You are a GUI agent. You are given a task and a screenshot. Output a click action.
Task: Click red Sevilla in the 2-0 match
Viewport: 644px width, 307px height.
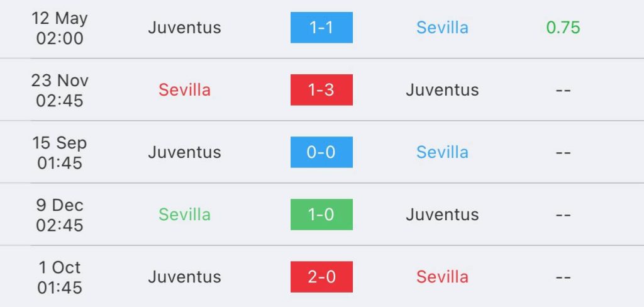pyautogui.click(x=442, y=277)
